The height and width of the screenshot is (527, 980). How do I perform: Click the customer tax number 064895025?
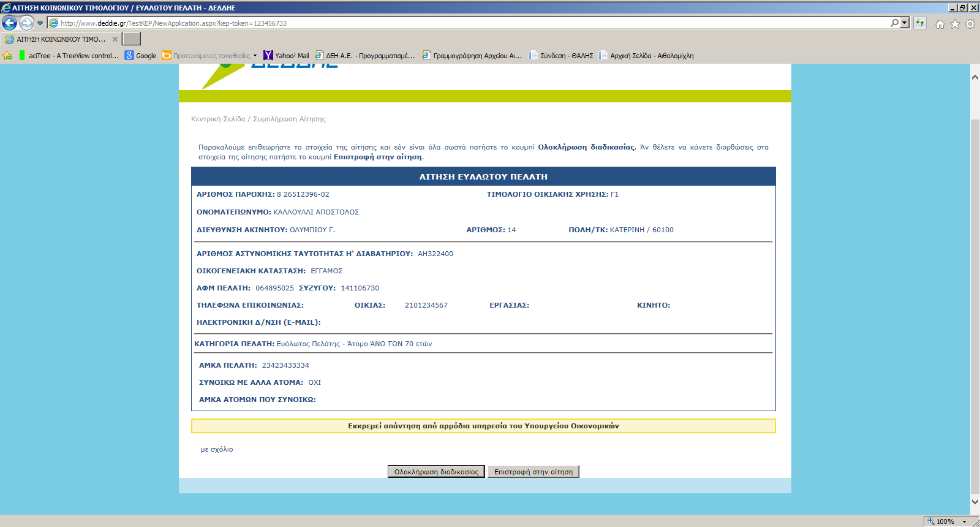(274, 288)
